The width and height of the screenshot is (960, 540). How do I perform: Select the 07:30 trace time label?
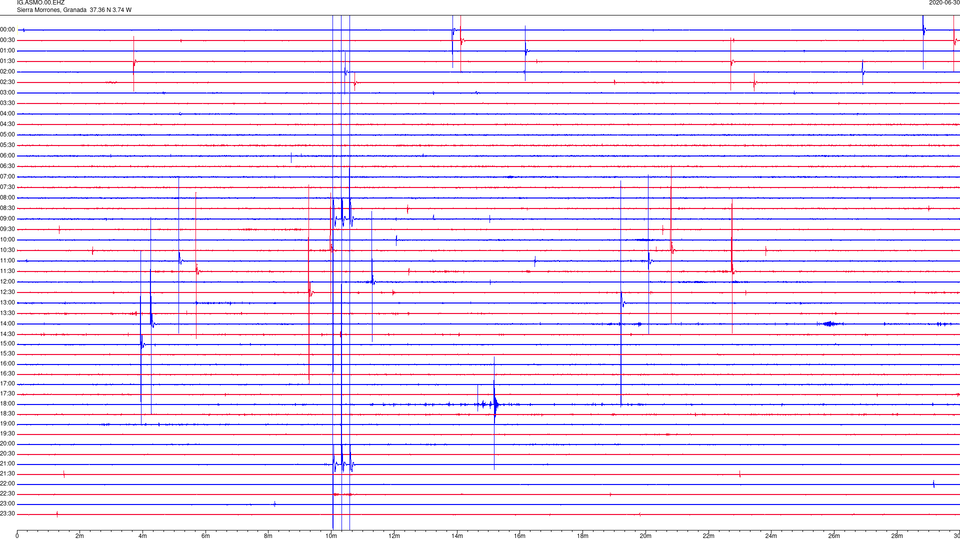pyautogui.click(x=7, y=187)
